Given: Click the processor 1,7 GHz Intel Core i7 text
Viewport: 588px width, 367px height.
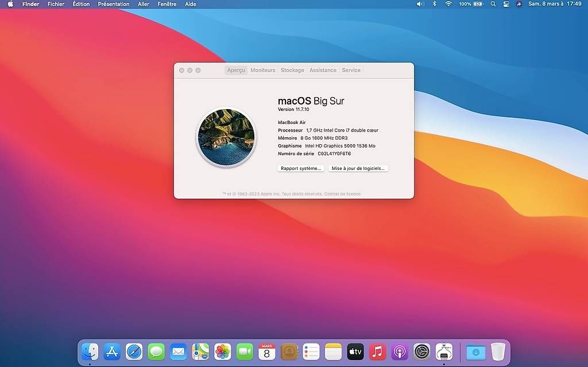Looking at the screenshot, I should (342, 130).
